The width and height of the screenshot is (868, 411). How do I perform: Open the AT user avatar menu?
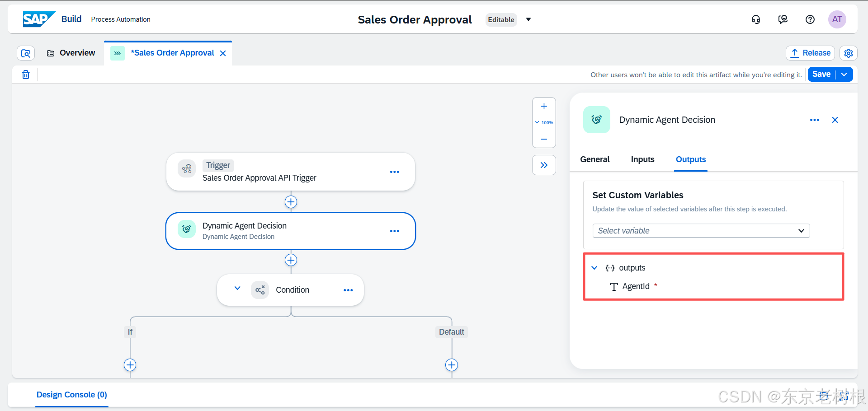(x=837, y=19)
